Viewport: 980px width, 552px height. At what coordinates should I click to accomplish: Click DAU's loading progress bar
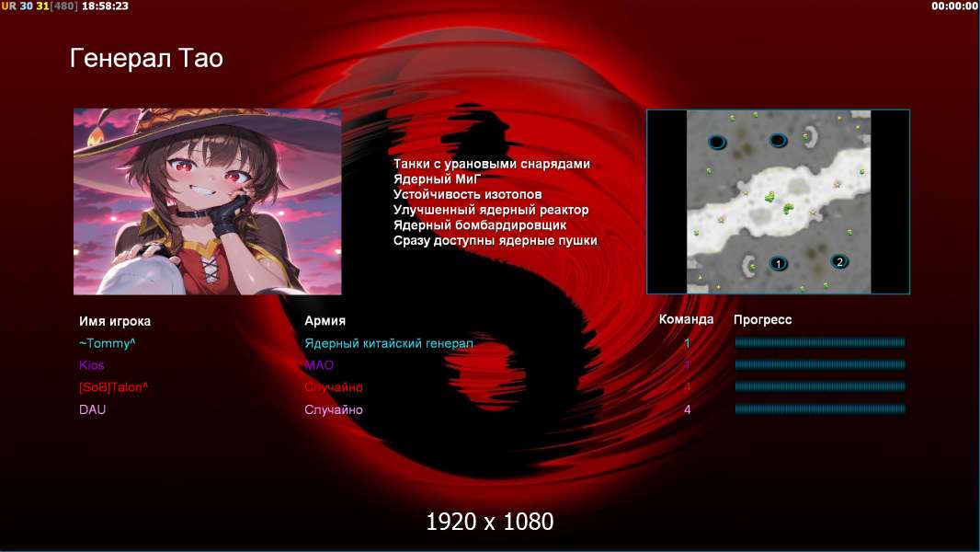820,408
